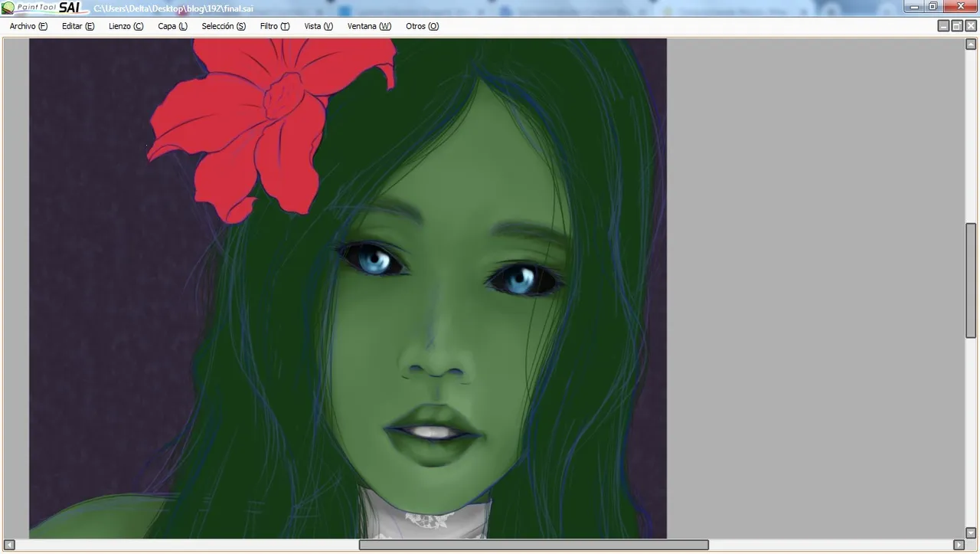Open the Filtro menu
Viewport: 980px width, 554px height.
point(274,26)
